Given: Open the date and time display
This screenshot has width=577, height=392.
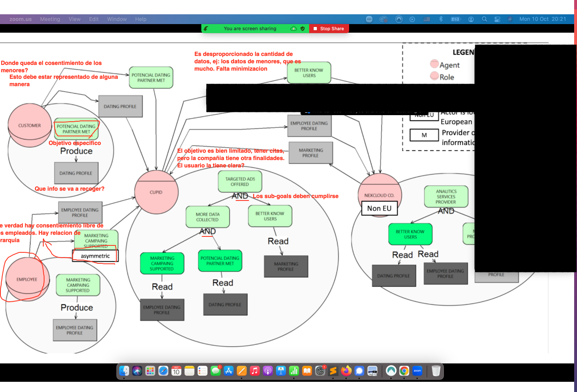Looking at the screenshot, I should point(542,19).
